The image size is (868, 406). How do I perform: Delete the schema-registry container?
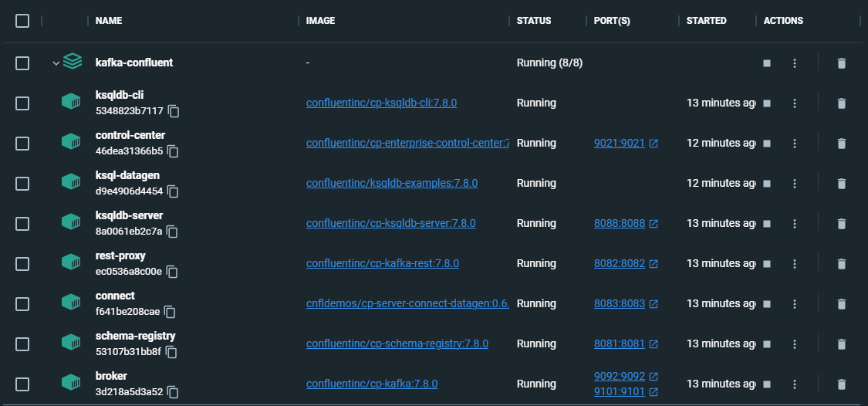(x=842, y=344)
